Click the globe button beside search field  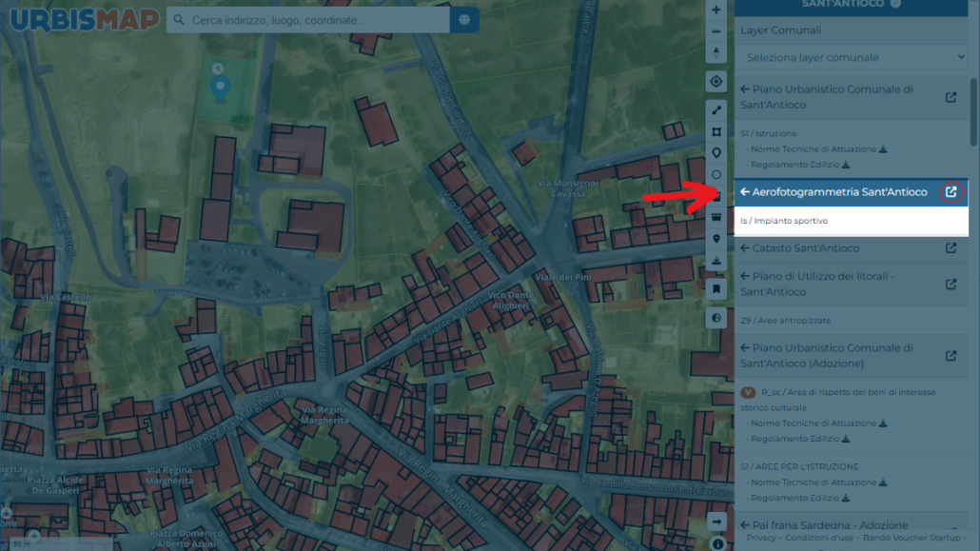[464, 20]
